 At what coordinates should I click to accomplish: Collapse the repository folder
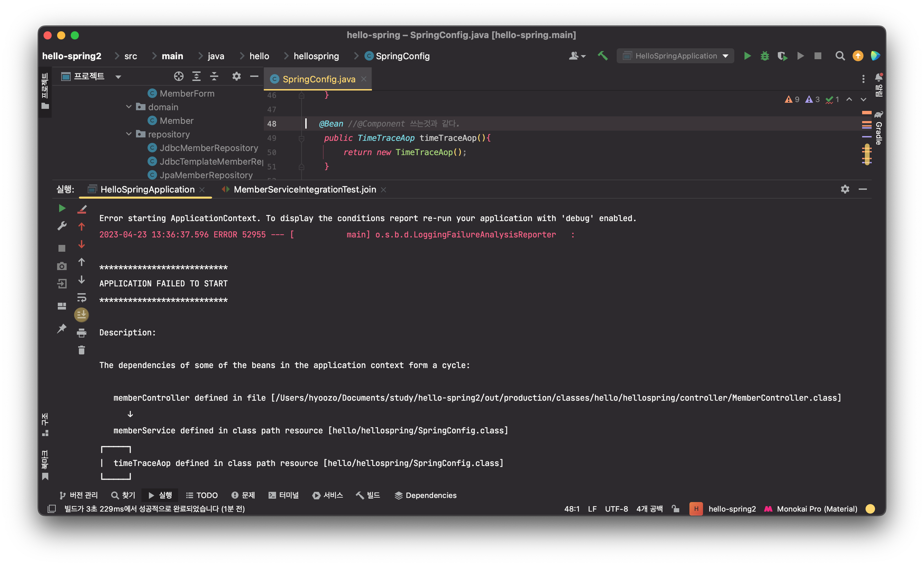click(x=129, y=134)
